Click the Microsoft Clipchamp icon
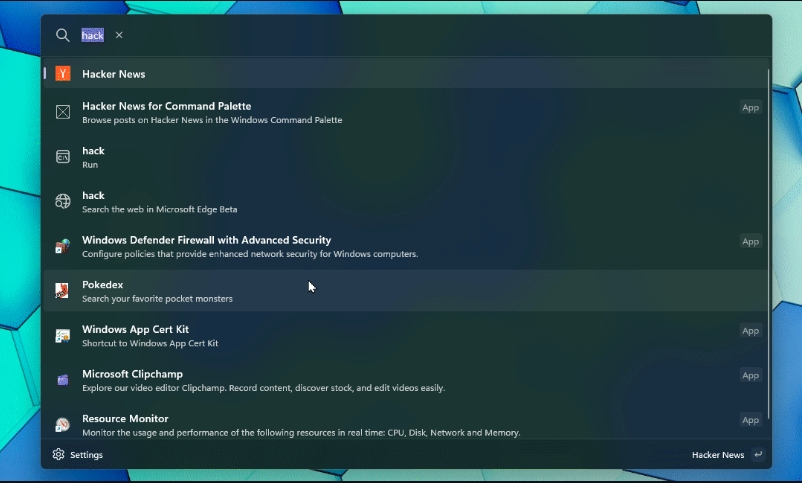 pos(63,380)
